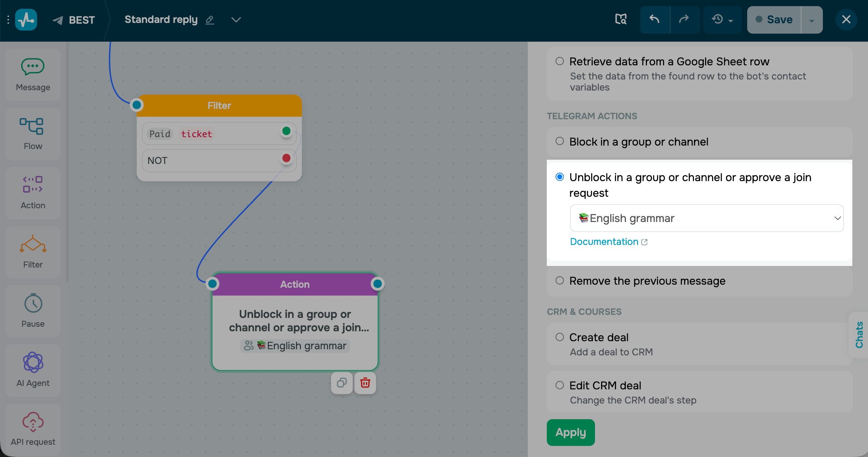This screenshot has height=457, width=868.
Task: Open the Chats side tab
Action: tap(859, 335)
